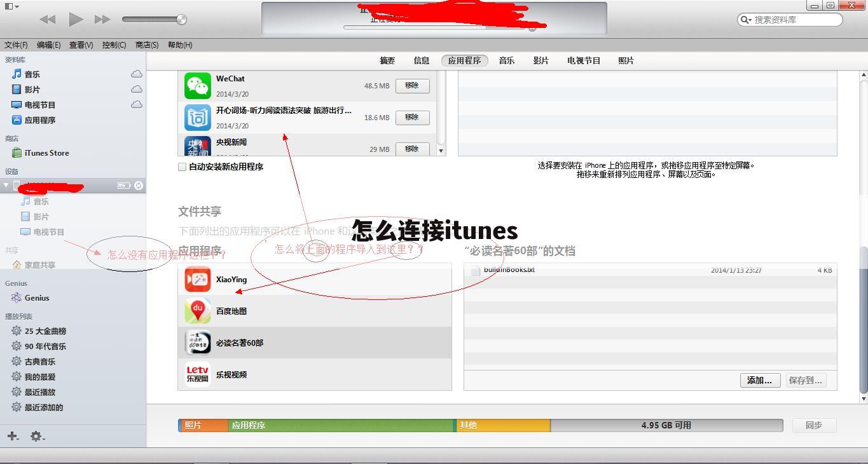Select 乐视视频 in file sharing apps
Image resolution: width=868 pixels, height=464 pixels.
pos(315,374)
